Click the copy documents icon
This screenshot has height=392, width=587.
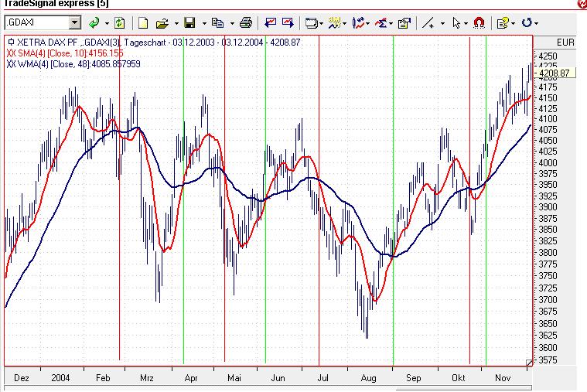click(217, 23)
